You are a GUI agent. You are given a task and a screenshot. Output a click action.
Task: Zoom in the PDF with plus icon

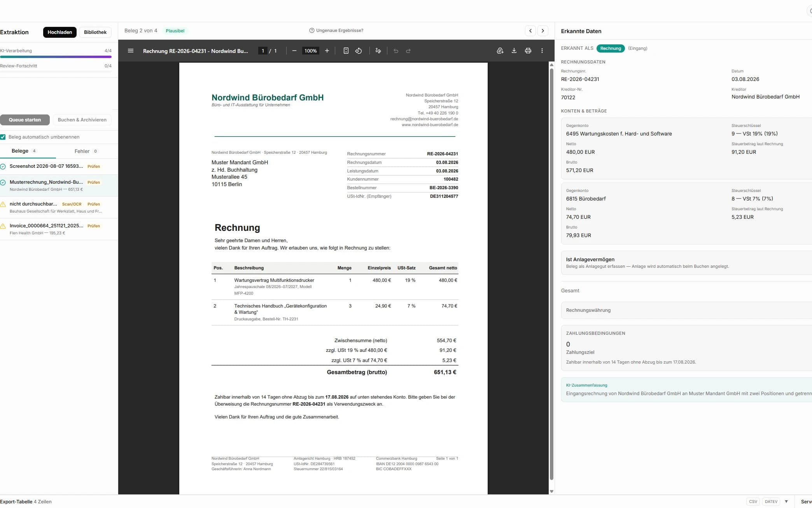327,51
